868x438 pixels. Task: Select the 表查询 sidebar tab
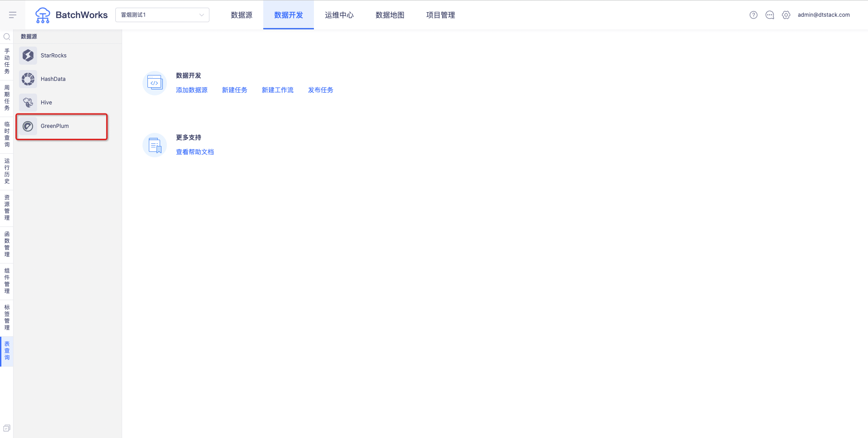7,351
